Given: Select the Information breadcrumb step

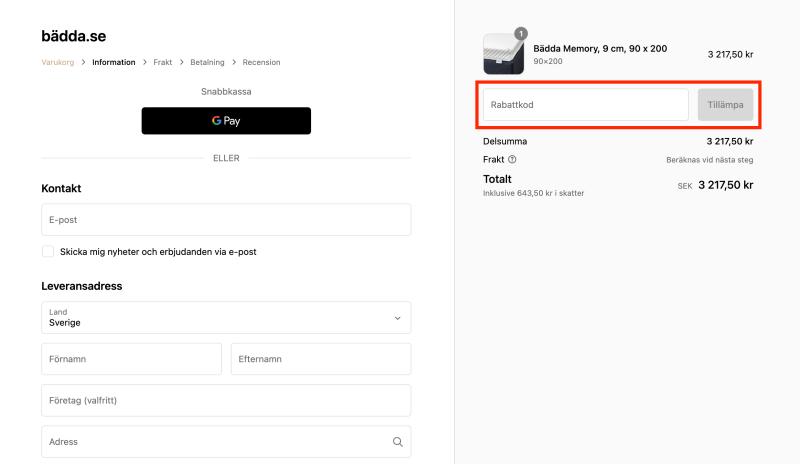Looking at the screenshot, I should tap(114, 62).
